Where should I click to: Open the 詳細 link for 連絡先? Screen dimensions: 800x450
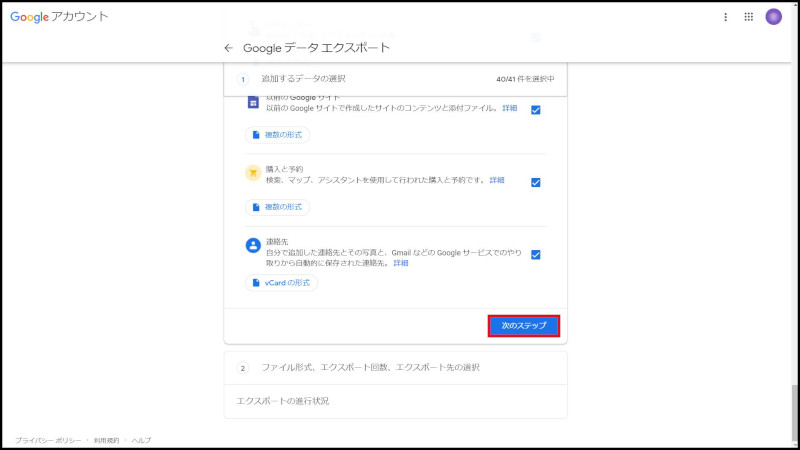pos(400,263)
